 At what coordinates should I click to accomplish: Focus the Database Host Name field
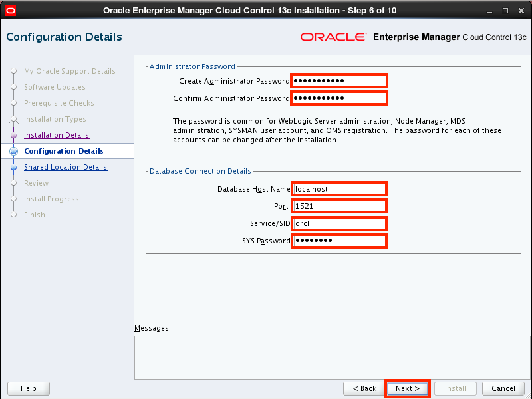click(x=339, y=189)
